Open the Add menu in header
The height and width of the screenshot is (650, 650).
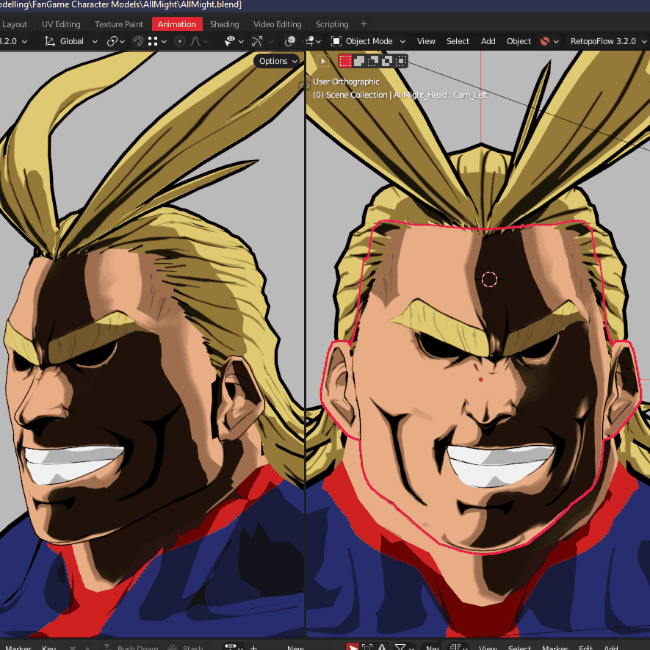488,41
